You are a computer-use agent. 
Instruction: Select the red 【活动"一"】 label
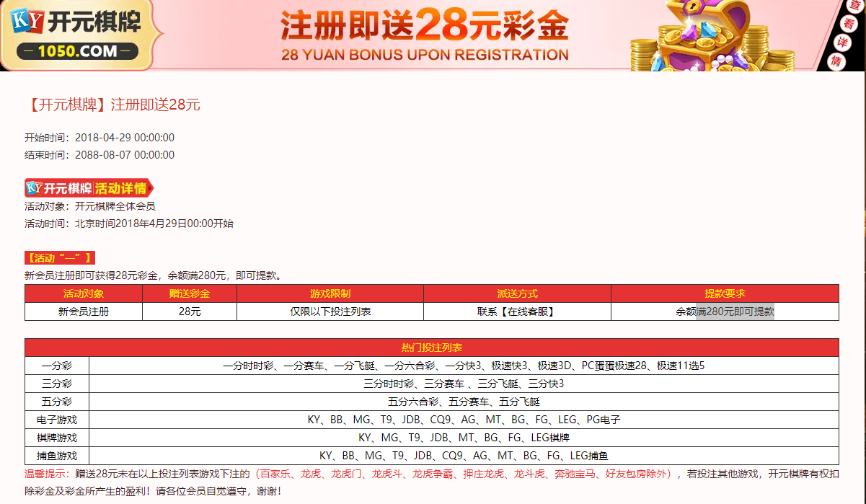tap(60, 258)
